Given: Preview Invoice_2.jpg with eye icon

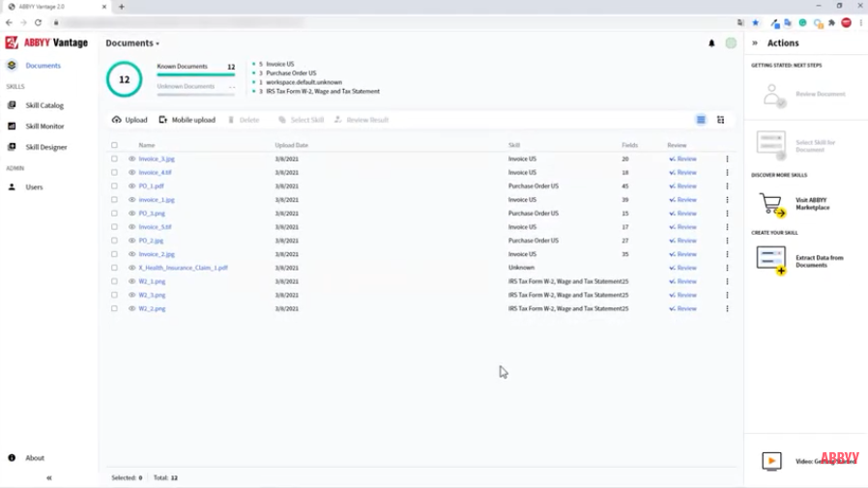Looking at the screenshot, I should 131,254.
